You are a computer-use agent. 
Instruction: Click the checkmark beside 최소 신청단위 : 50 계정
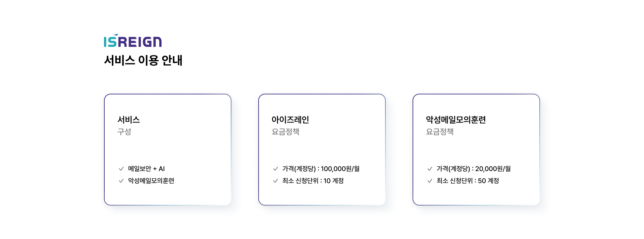tap(430, 181)
